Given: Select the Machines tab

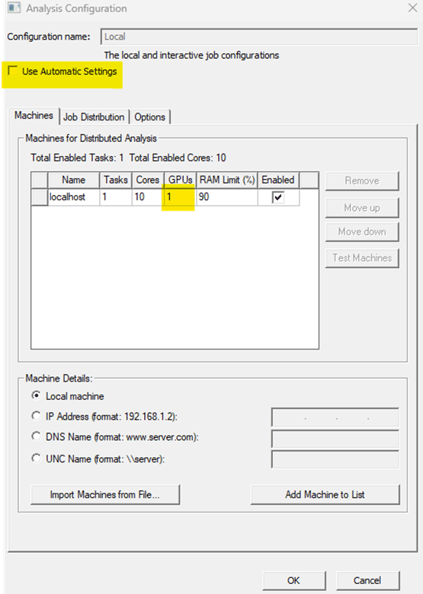Looking at the screenshot, I should [x=34, y=116].
